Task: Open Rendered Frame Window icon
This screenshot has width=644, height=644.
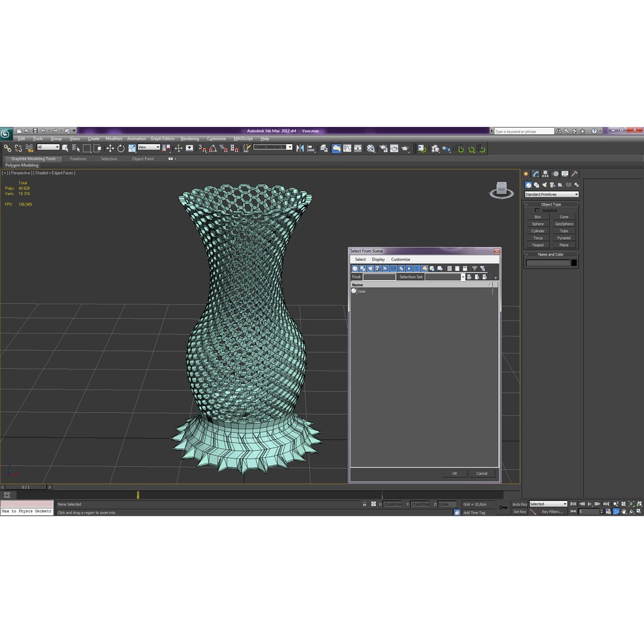Action: (394, 148)
